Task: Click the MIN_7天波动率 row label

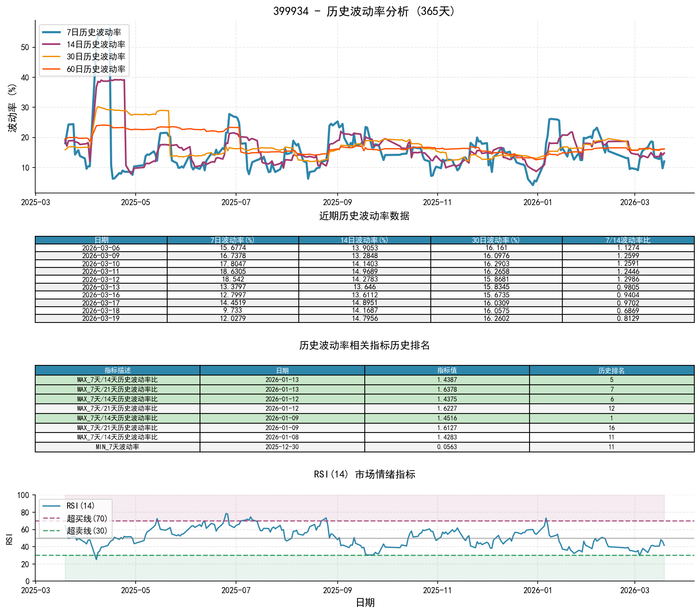Action: [117, 447]
